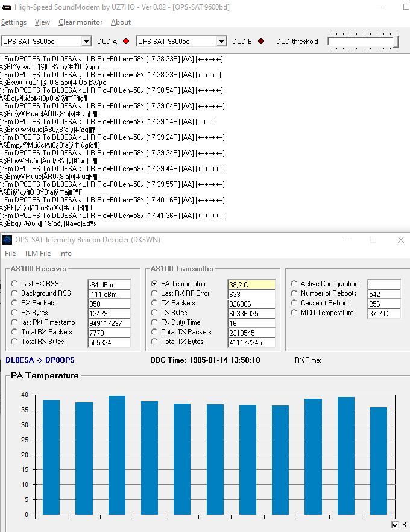This screenshot has height=532, width=410.
Task: Select the RX Bytes radio button
Action: (14, 313)
